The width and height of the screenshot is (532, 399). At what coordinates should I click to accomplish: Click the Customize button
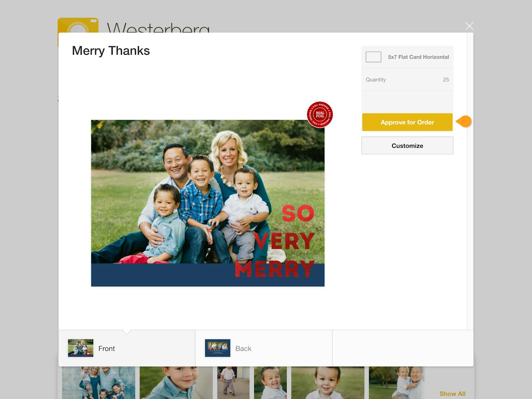click(407, 146)
